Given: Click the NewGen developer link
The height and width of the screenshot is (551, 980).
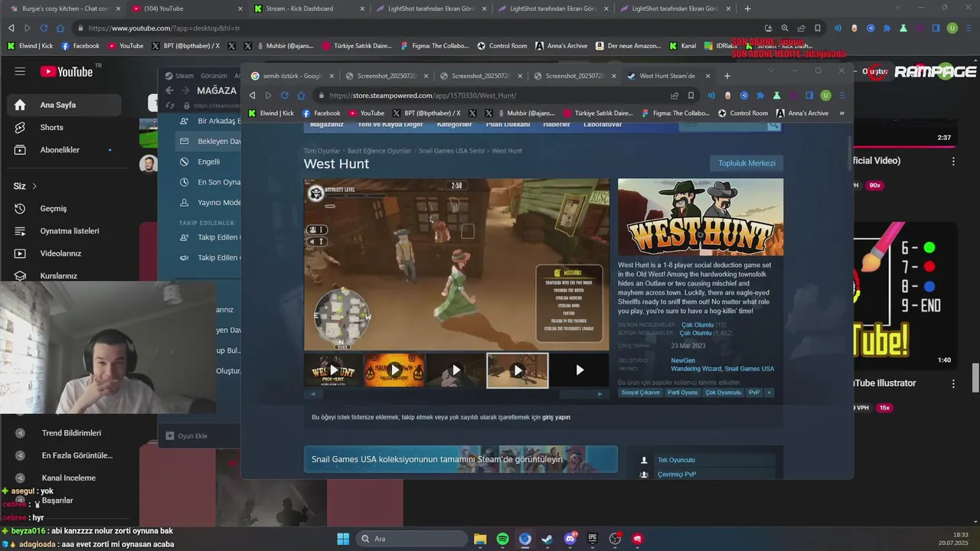Looking at the screenshot, I should point(683,360).
